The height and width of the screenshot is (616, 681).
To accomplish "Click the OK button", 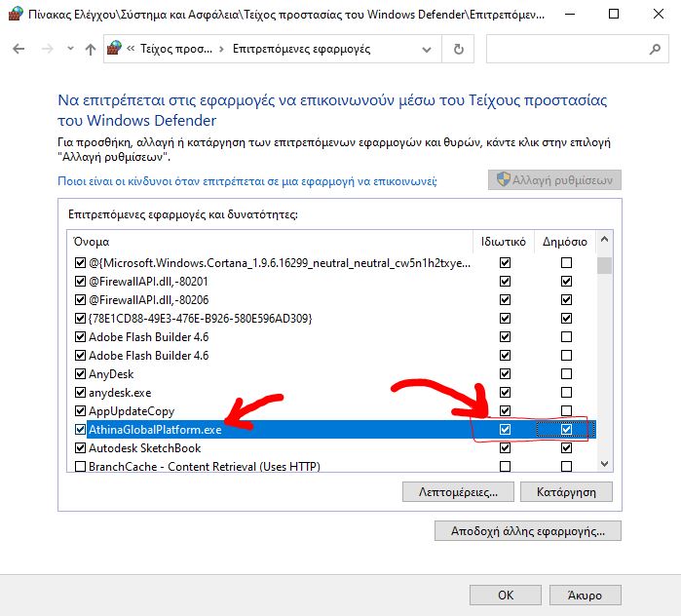I will (506, 595).
